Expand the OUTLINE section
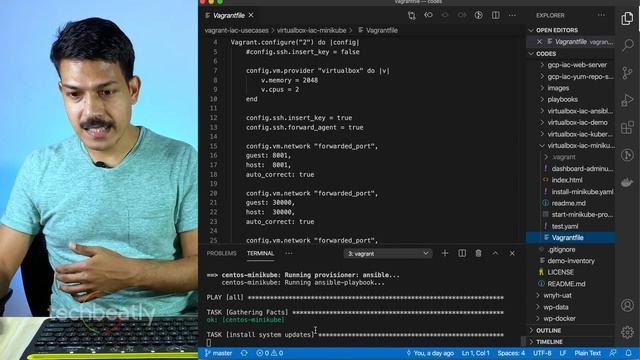Screen dimensions: 640x360 click(548, 330)
